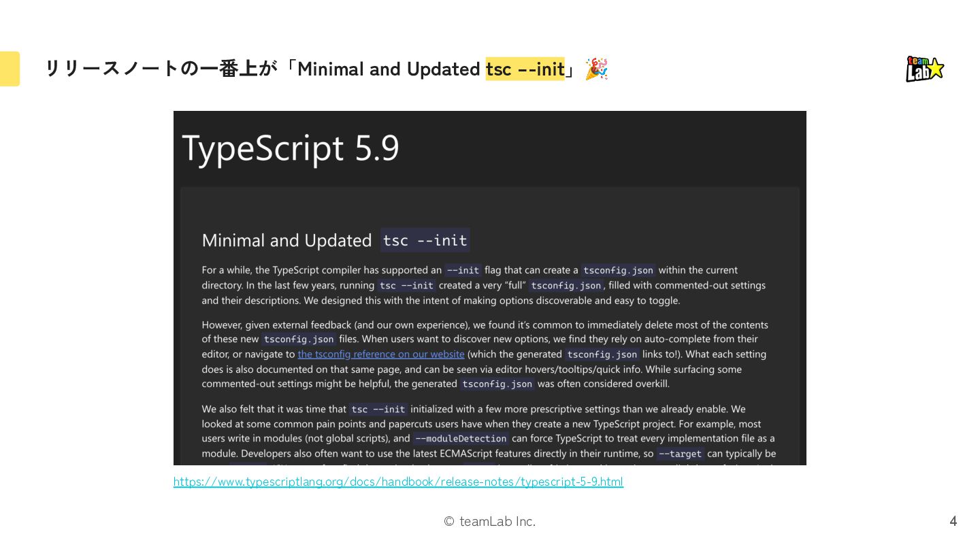Click the '--moduleDetection' code snippet

(x=461, y=439)
